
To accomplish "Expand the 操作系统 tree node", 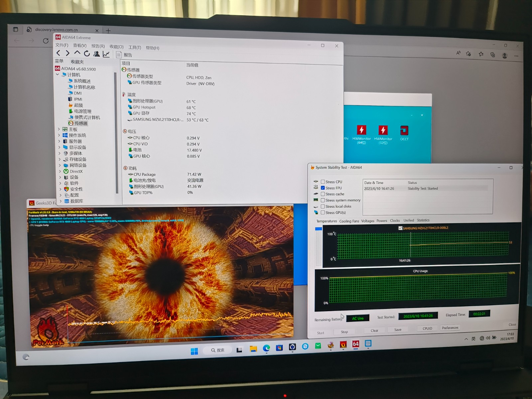I will (x=59, y=135).
